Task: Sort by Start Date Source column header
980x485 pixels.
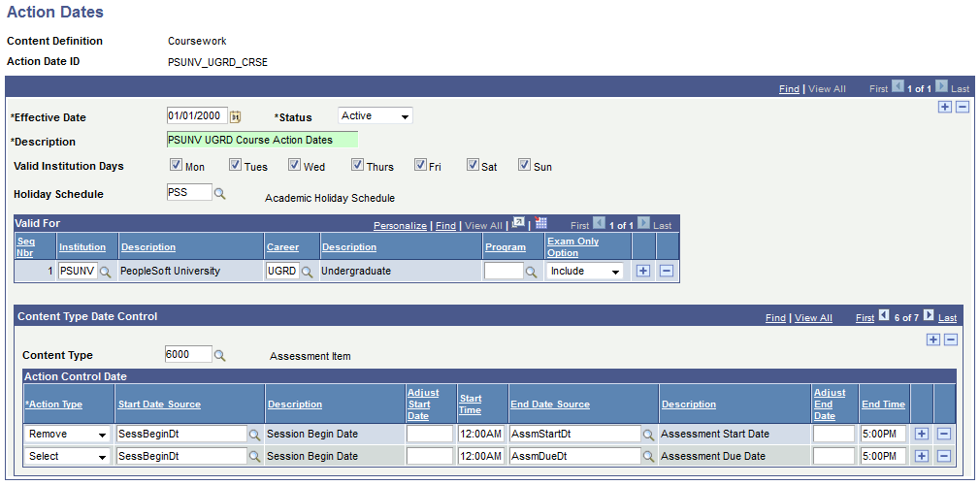Action: coord(159,404)
